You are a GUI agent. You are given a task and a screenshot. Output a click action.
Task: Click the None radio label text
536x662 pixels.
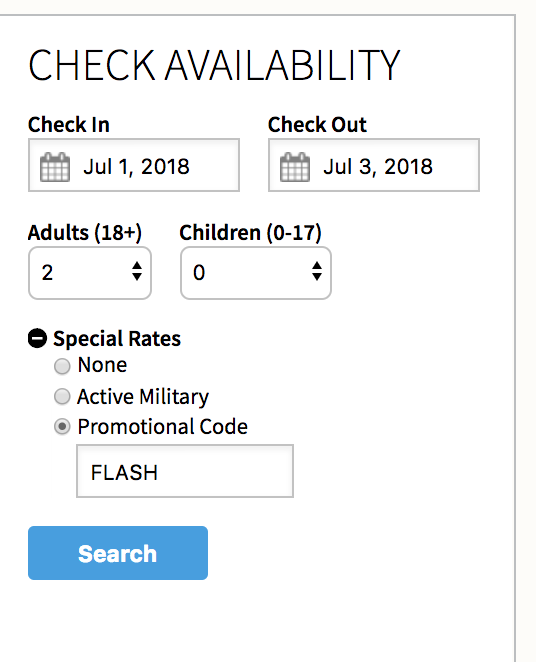pos(102,365)
